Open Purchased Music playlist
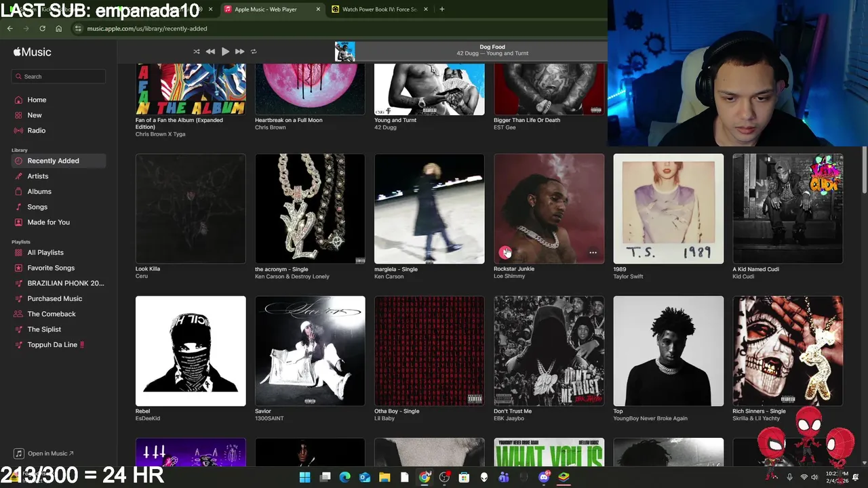 pos(54,299)
